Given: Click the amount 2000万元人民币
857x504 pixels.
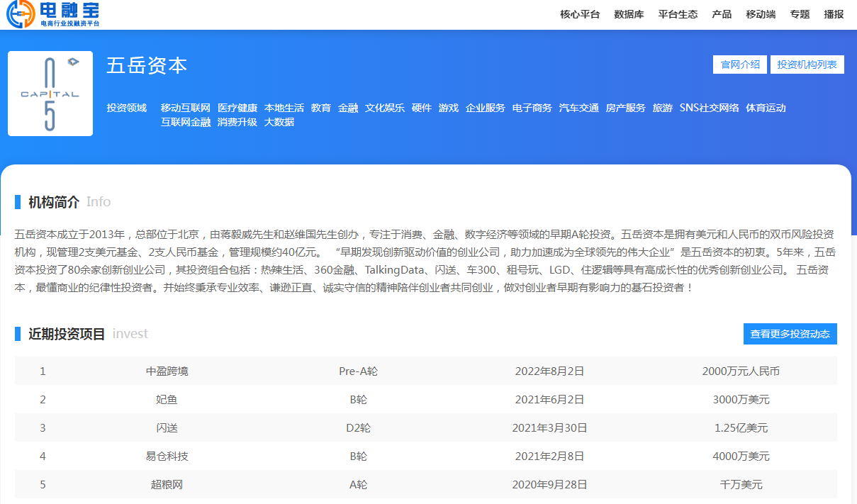Looking at the screenshot, I should 741,371.
